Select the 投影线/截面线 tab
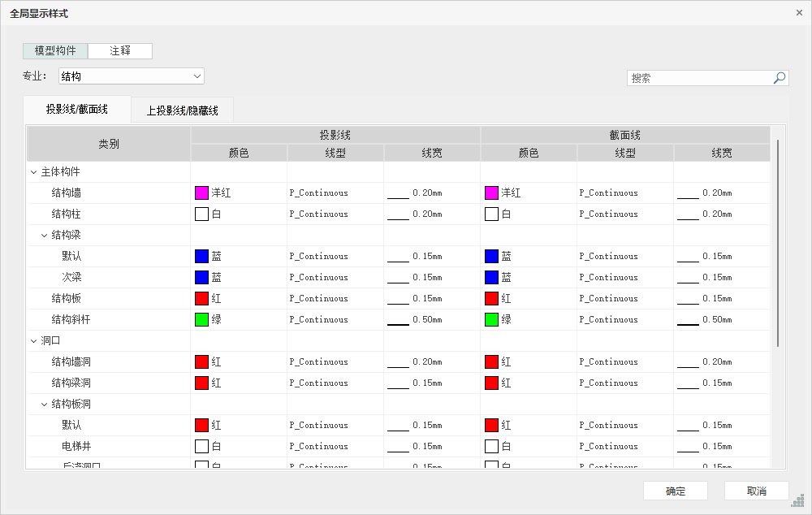Viewport: 812px width, 515px height. (x=77, y=109)
